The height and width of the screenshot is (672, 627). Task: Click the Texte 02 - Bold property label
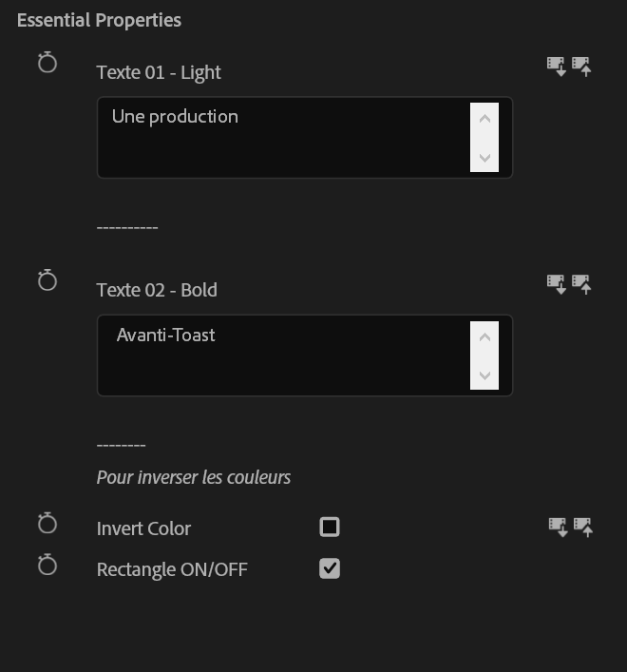[x=157, y=290]
